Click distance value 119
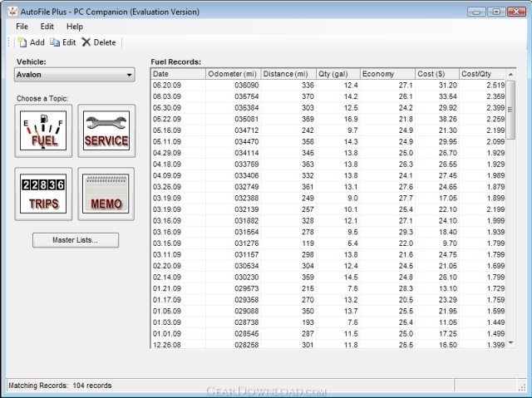This screenshot has height=398, width=532. point(308,243)
